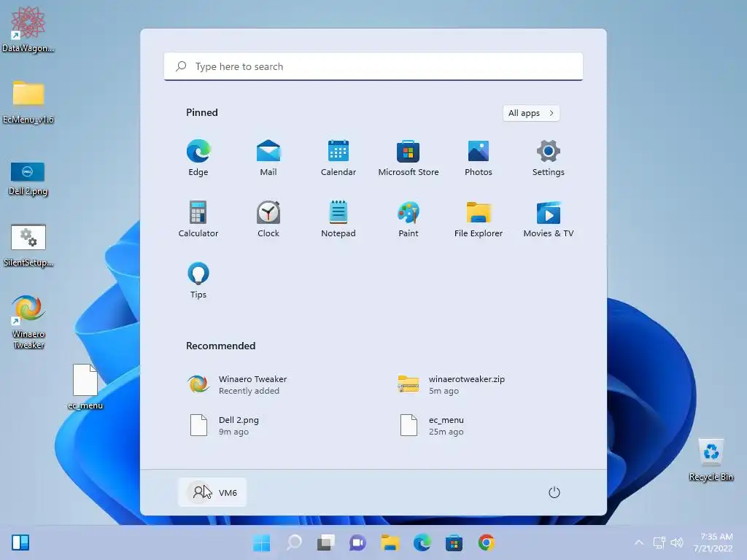This screenshot has height=560, width=747.
Task: Expand the All apps list
Action: [531, 113]
